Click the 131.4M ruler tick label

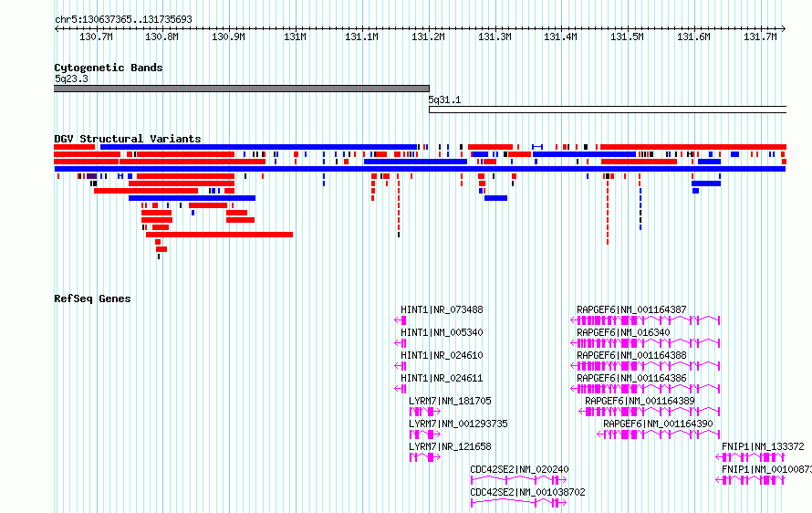pyautogui.click(x=560, y=37)
